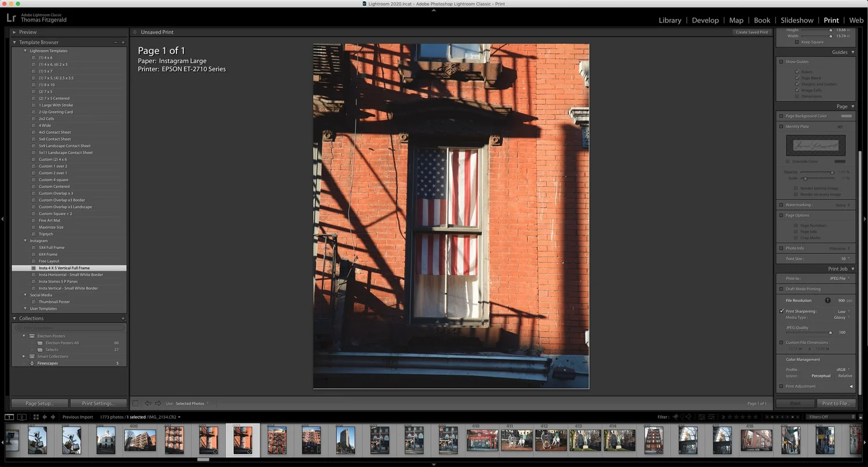The width and height of the screenshot is (868, 467).
Task: Select filmstrip thumbnail number 400
Action: (x=140, y=440)
